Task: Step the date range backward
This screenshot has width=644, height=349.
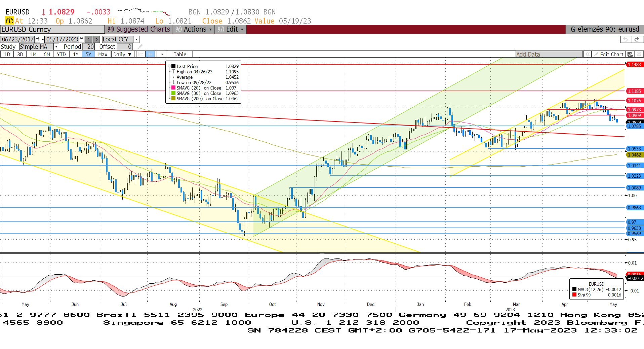Action: [88, 39]
